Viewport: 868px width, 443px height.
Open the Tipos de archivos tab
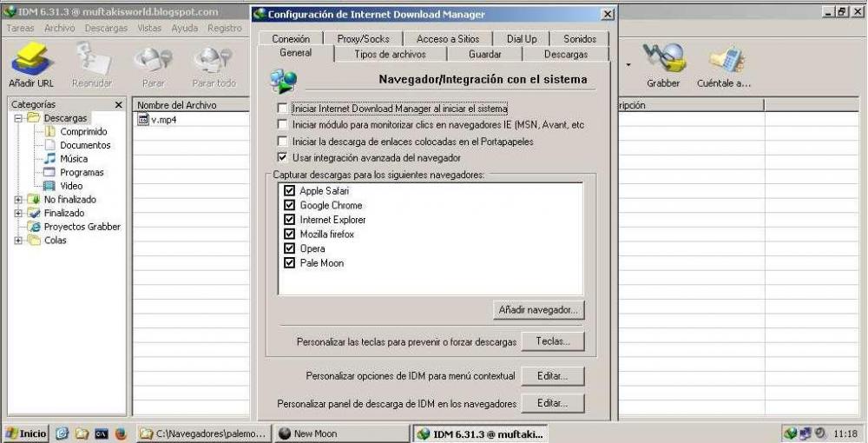point(390,54)
